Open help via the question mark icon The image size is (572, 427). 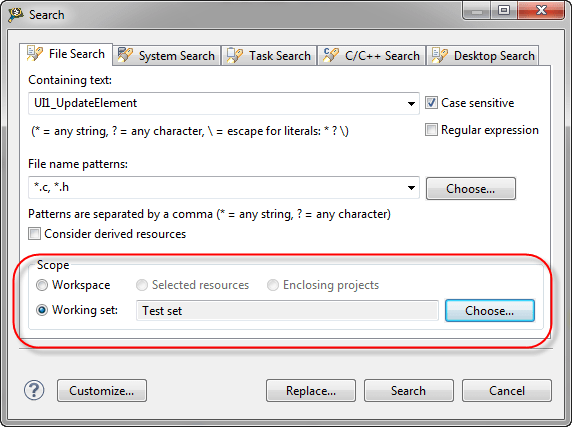pos(34,390)
